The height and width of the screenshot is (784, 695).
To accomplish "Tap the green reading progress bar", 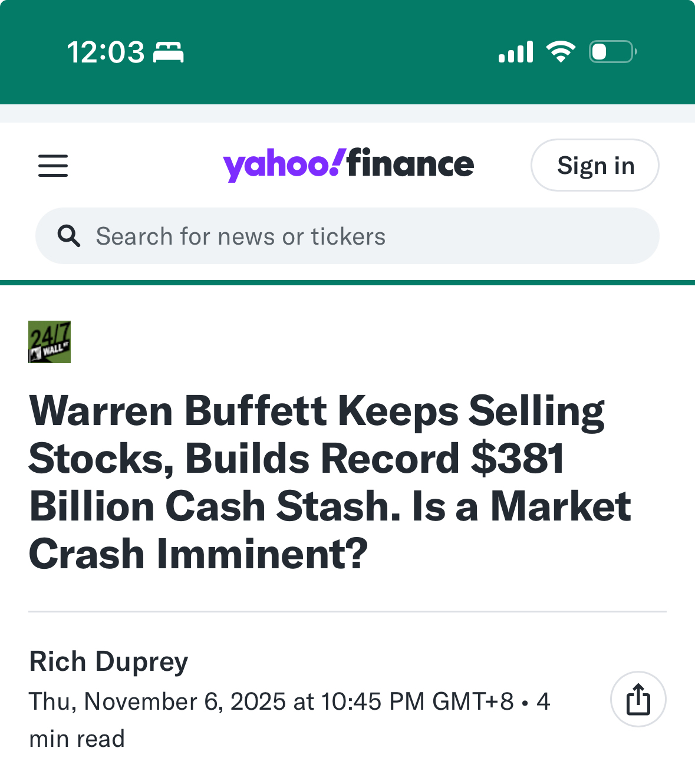I will pos(347,282).
